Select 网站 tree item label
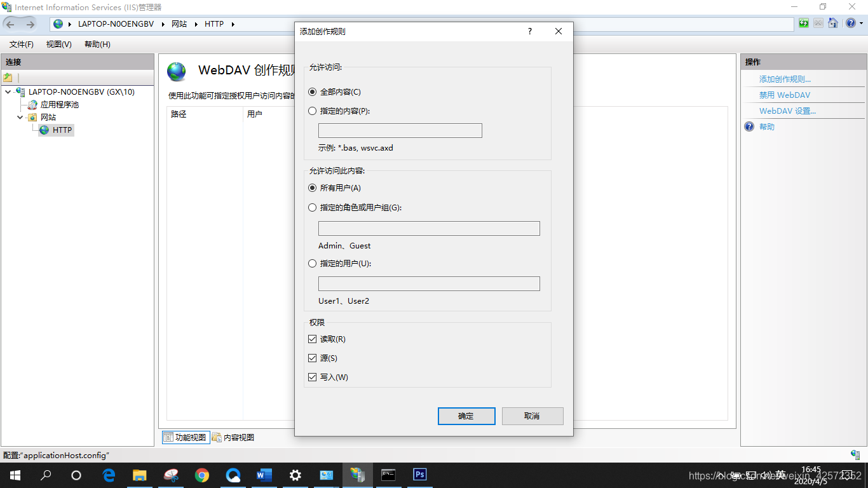The width and height of the screenshot is (868, 488). pos(48,118)
